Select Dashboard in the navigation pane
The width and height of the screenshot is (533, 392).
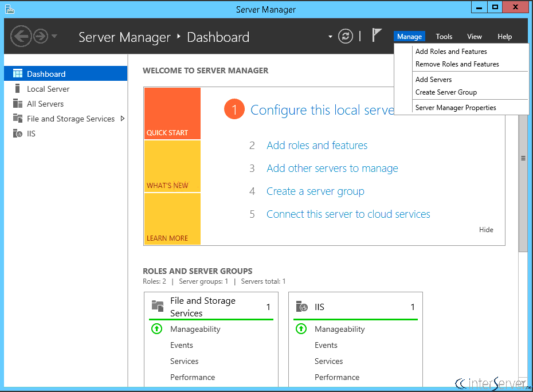click(65, 73)
